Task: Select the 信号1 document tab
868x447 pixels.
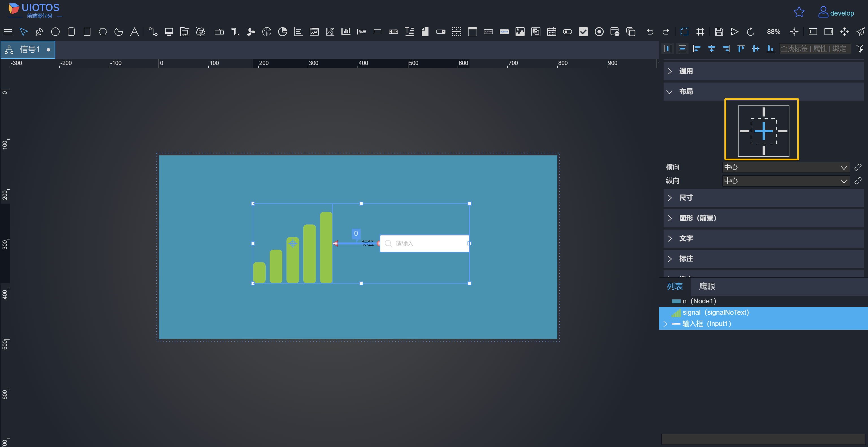Action: [28, 49]
